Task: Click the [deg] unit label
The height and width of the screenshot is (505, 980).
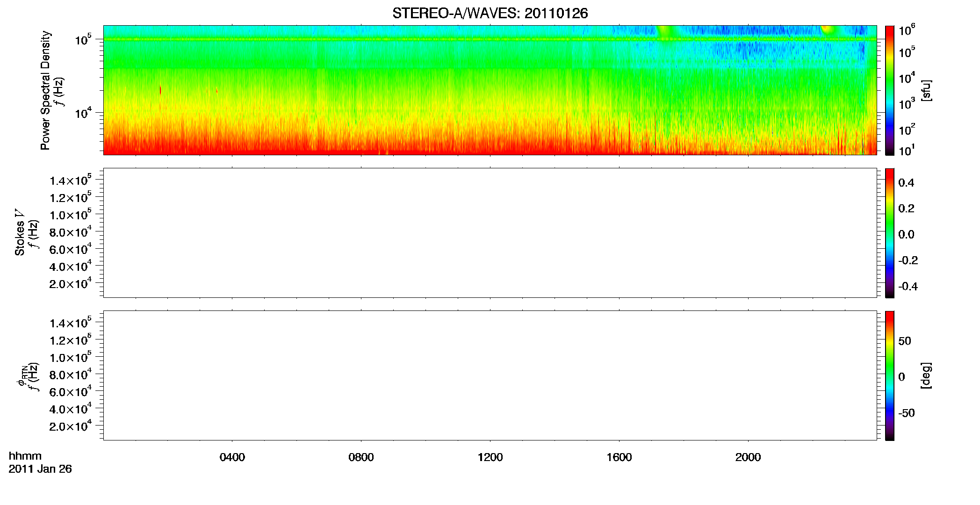Action: pos(926,375)
